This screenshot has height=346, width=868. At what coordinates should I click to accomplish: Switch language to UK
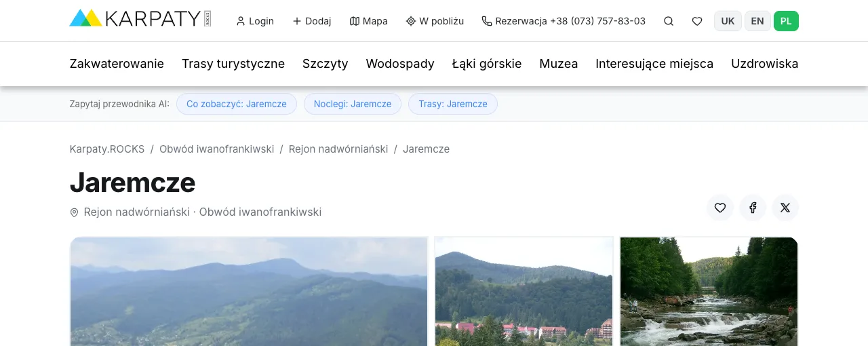point(728,21)
